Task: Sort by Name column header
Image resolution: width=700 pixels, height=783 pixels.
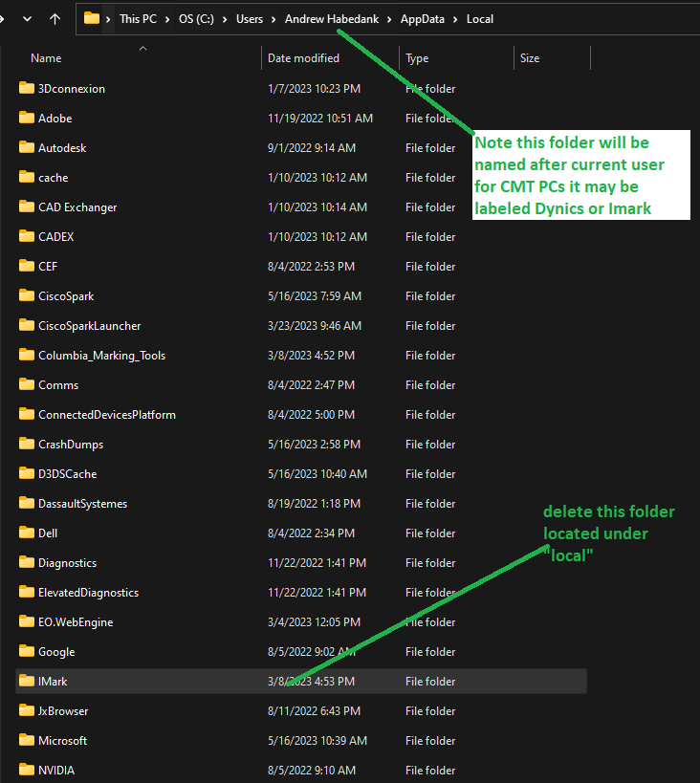Action: coord(46,58)
